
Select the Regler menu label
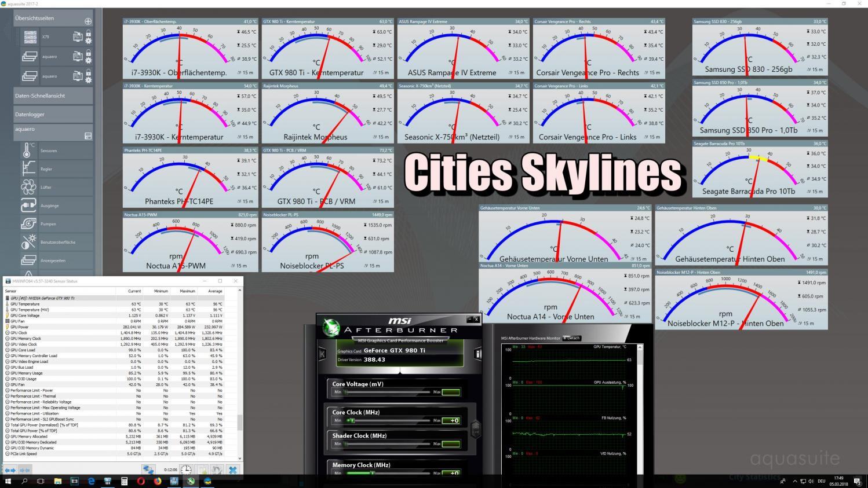tap(46, 169)
